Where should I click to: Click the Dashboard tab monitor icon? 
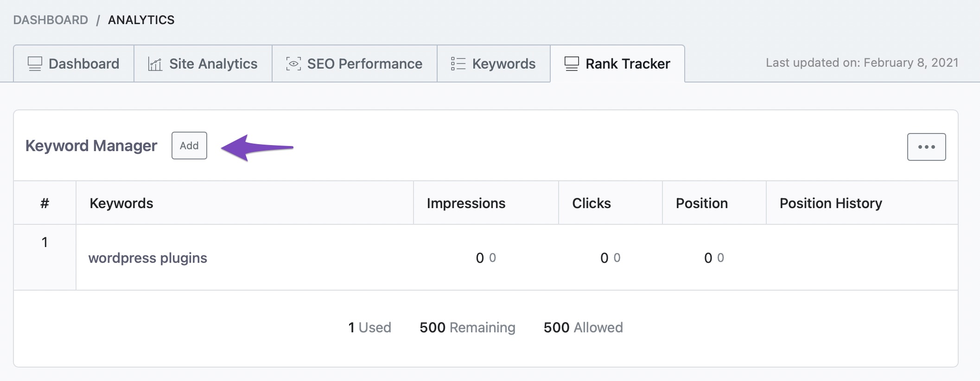click(x=35, y=63)
